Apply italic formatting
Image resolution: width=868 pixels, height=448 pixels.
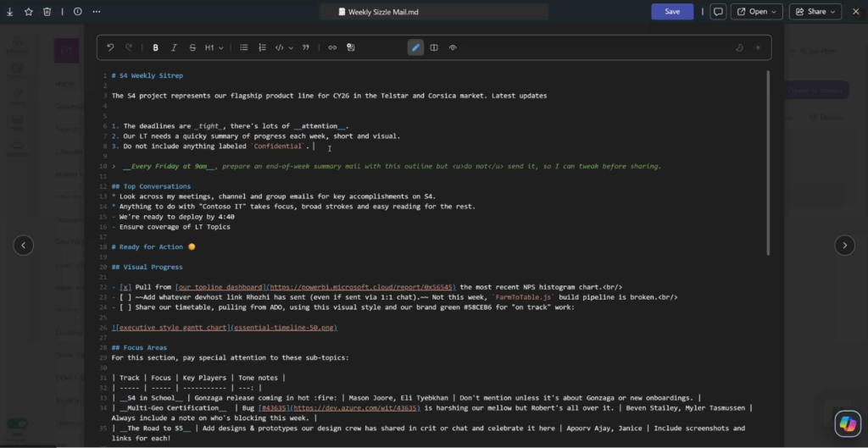click(x=174, y=47)
